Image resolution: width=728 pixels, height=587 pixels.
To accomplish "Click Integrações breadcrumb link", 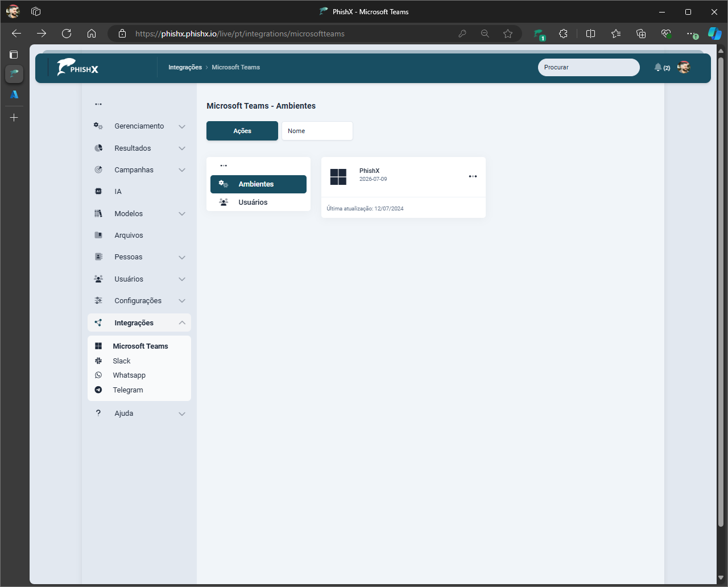I will [x=185, y=67].
